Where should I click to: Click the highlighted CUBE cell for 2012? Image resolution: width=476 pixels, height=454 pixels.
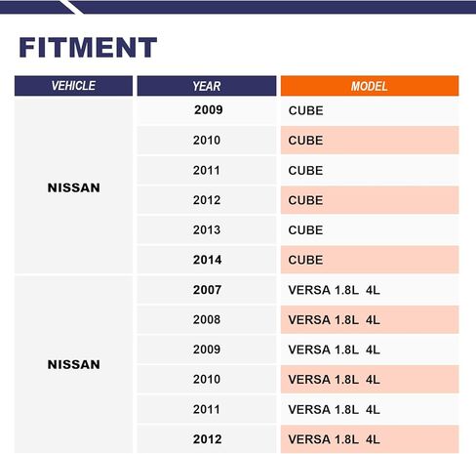370,200
